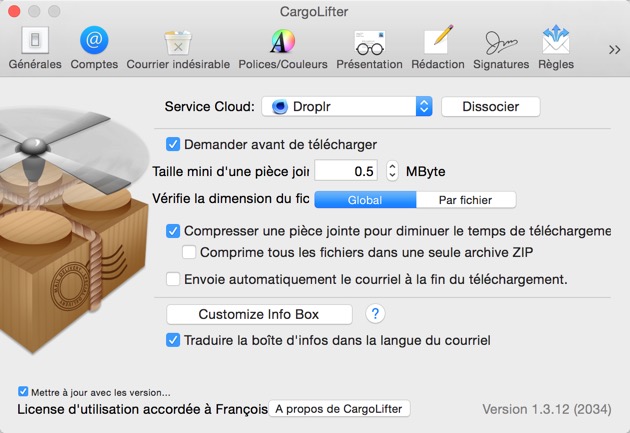Click the Dissocier button
The width and height of the screenshot is (630, 433).
click(x=491, y=106)
